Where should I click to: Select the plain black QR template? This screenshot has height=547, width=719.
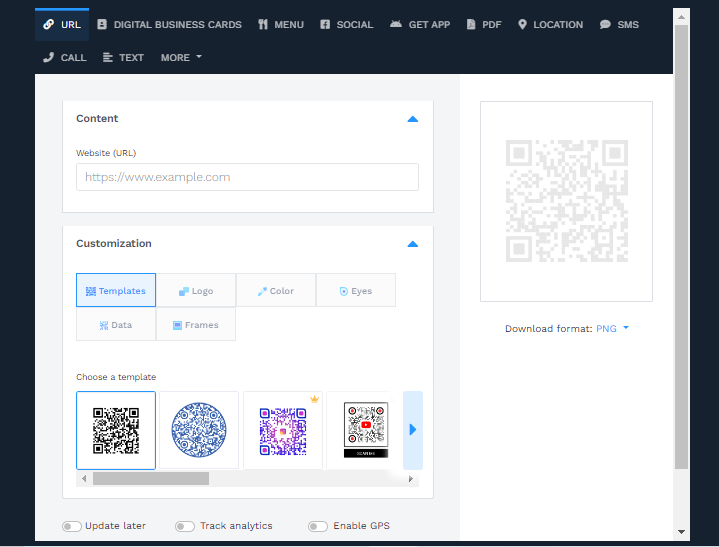pos(116,431)
